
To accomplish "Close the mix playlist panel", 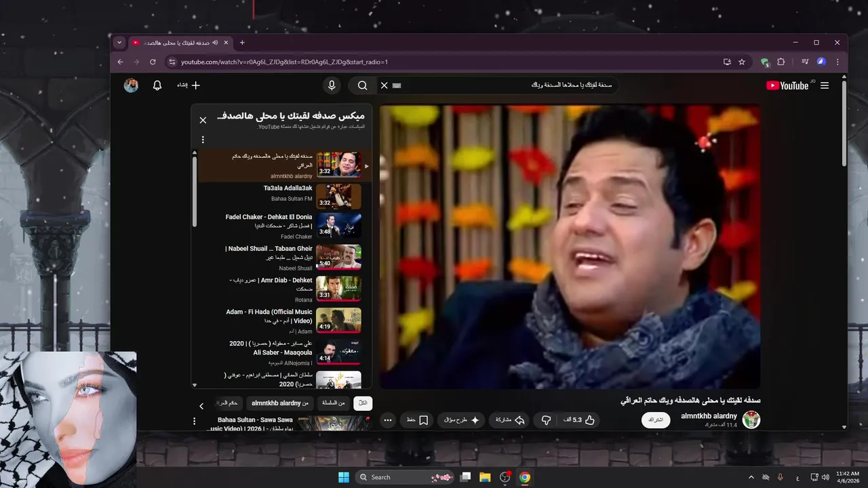I will click(203, 120).
